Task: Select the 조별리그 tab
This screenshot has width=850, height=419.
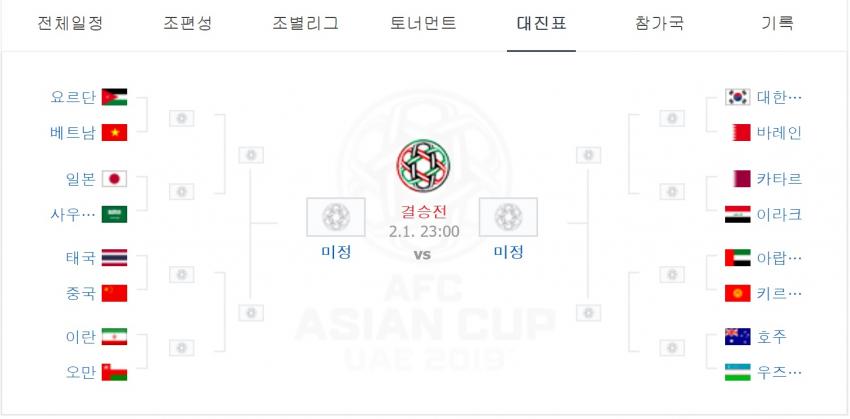Action: [x=305, y=23]
